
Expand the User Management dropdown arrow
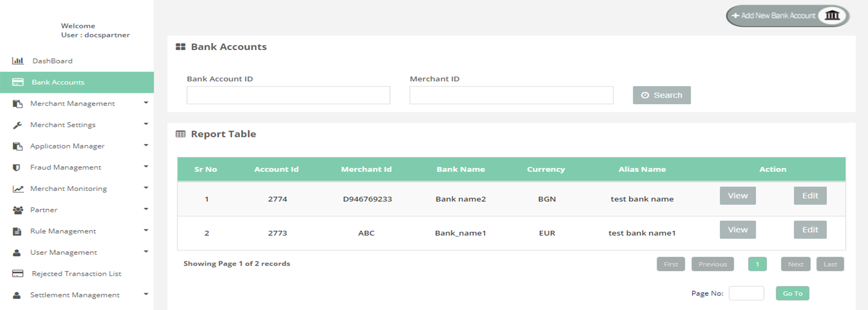click(146, 252)
